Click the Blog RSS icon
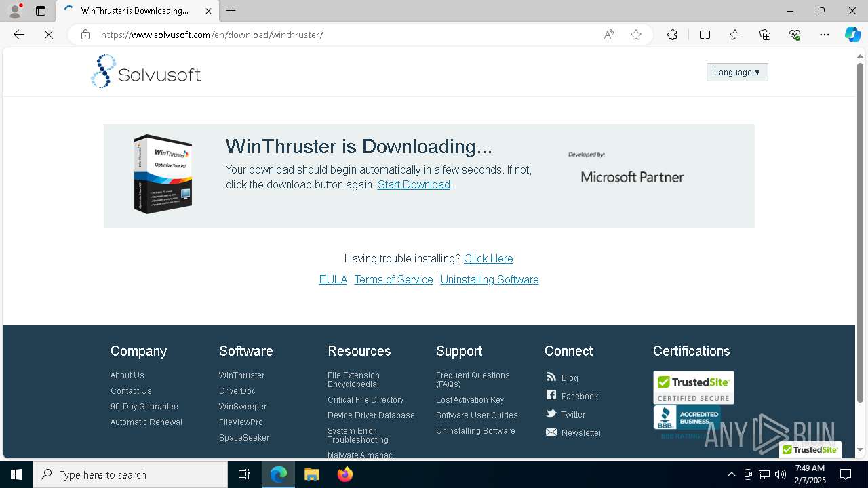 click(x=551, y=377)
